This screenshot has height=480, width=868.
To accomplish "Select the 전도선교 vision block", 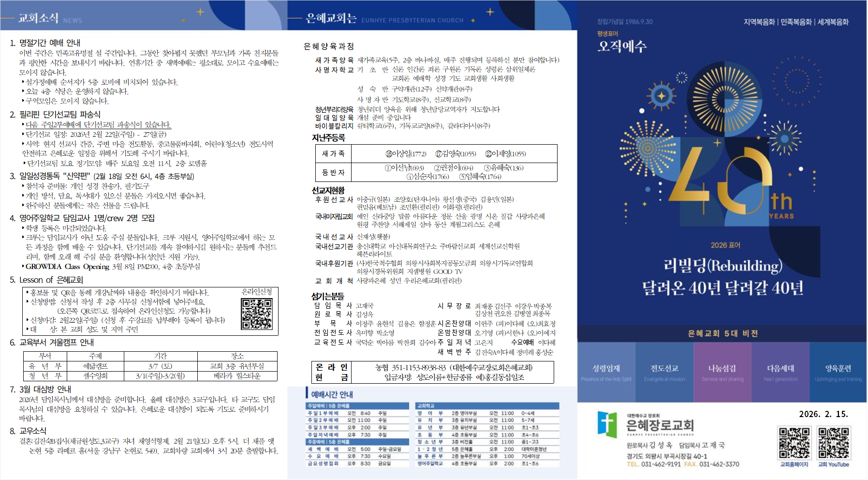I will coord(664,372).
